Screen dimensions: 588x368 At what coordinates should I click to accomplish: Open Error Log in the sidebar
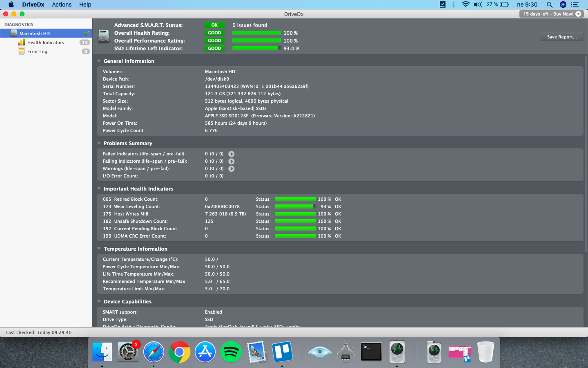46,52
